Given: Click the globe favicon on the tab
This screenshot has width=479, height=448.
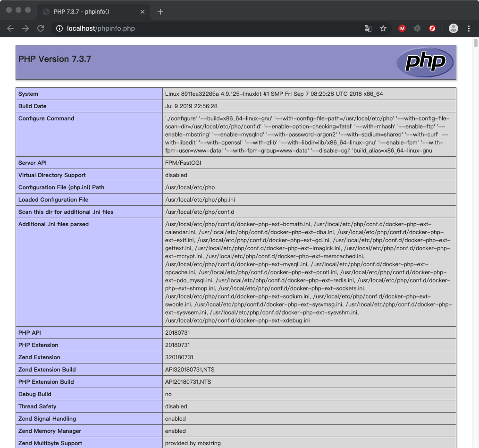Looking at the screenshot, I should [45, 11].
